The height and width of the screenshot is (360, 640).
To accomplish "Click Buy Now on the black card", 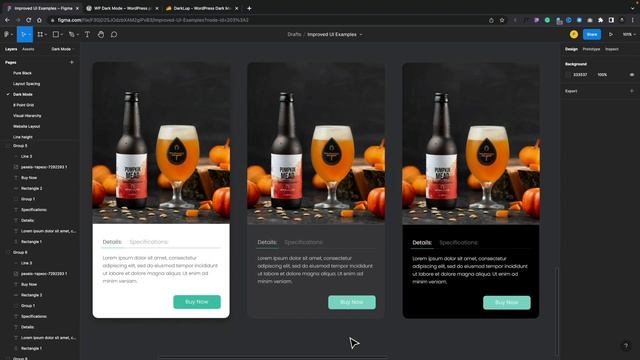I will pos(507,302).
